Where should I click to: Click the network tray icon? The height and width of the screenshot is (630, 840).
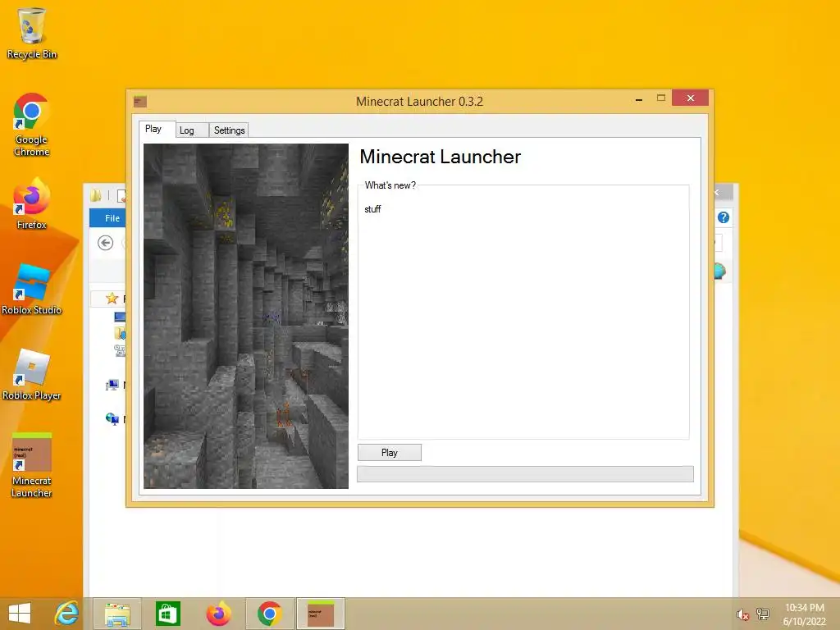[762, 614]
